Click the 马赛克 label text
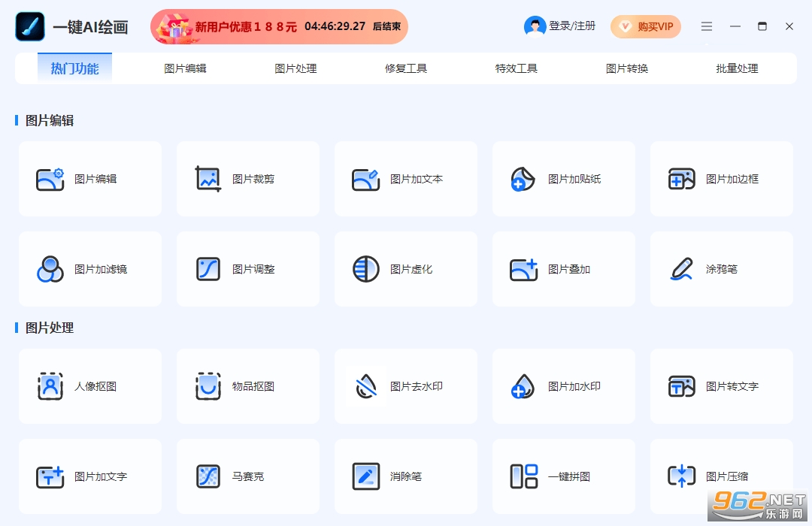Screen dimensions: 812x526 point(248,476)
